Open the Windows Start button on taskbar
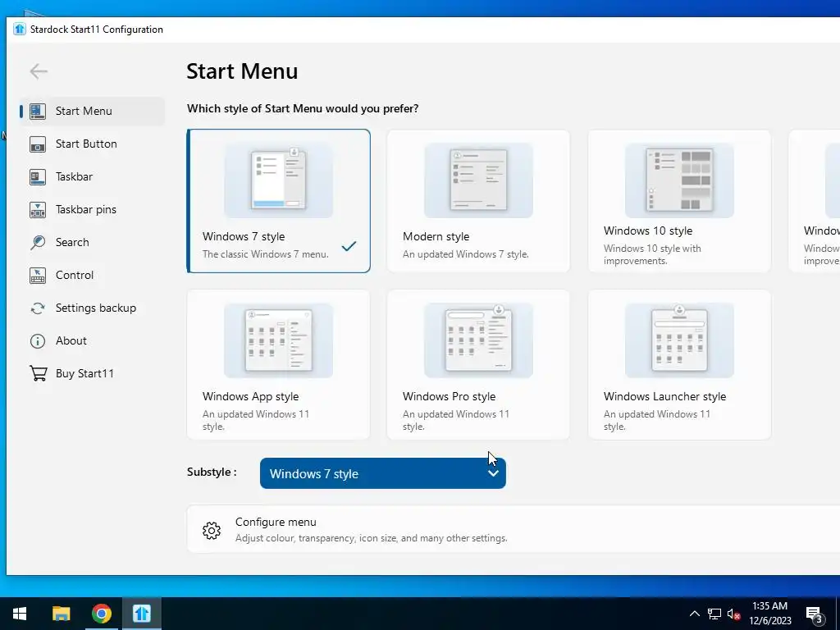 20,614
